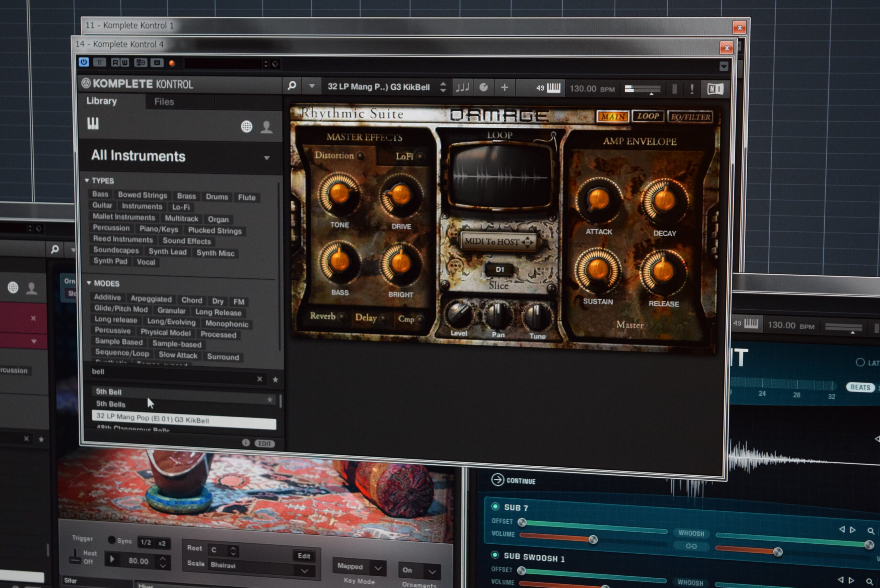Viewport: 880px width, 588px height.
Task: Click the MIDI To HOST drag button
Action: pyautogui.click(x=498, y=242)
